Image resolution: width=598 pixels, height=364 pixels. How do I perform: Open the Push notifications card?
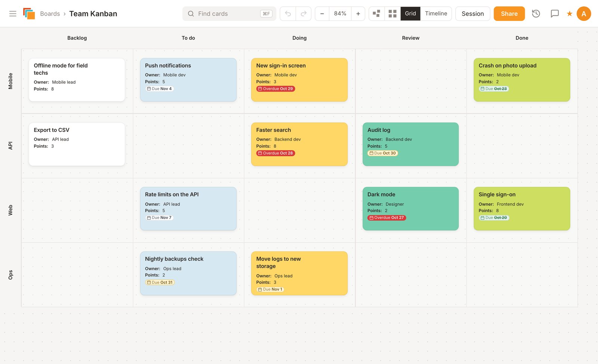[188, 80]
